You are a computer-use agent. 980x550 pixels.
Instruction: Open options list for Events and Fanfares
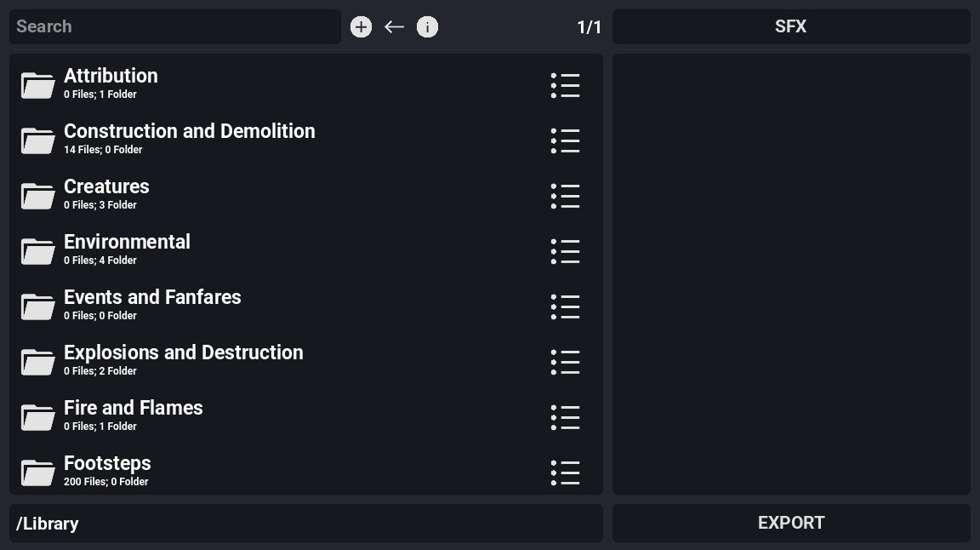click(x=565, y=307)
